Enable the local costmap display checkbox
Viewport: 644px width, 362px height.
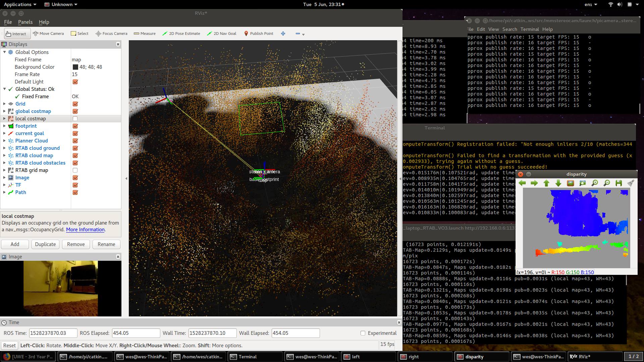(x=75, y=119)
